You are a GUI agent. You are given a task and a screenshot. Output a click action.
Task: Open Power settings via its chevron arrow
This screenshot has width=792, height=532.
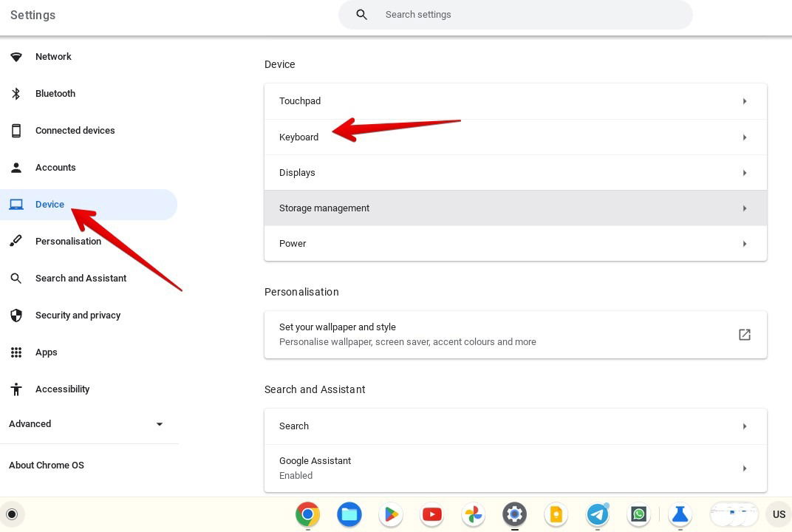(745, 243)
